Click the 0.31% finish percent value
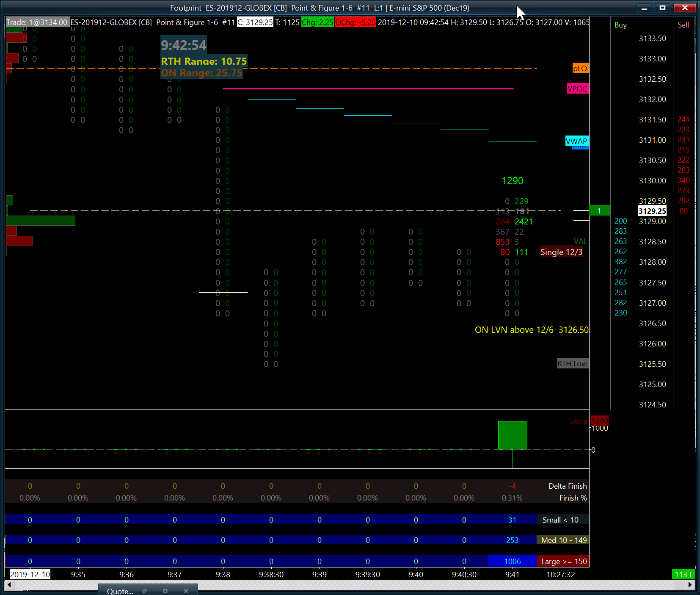700x595 pixels. (x=512, y=498)
